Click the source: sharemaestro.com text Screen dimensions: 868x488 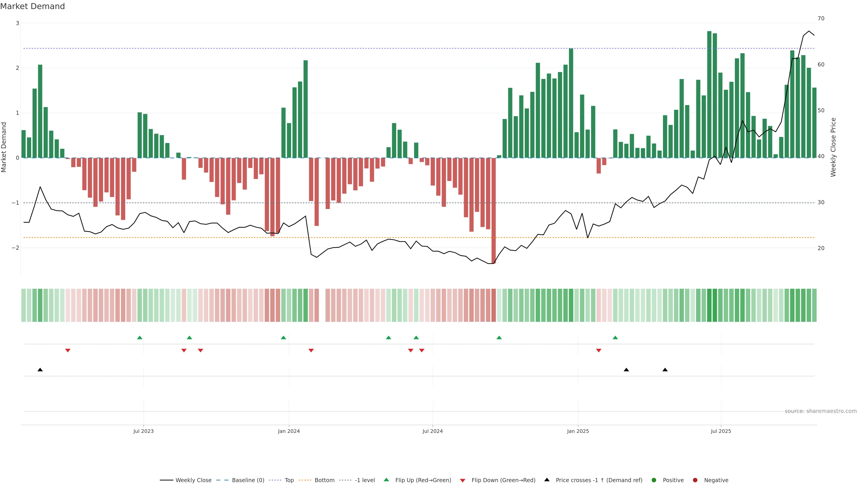(x=821, y=411)
